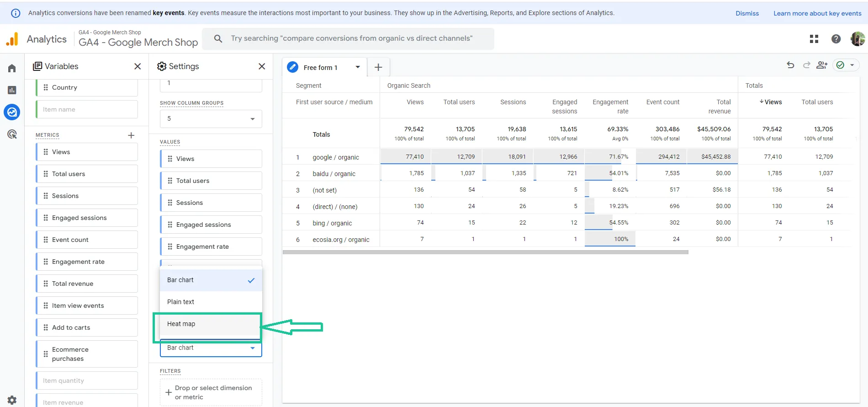Open the Advertising icon in left sidebar

coord(12,134)
